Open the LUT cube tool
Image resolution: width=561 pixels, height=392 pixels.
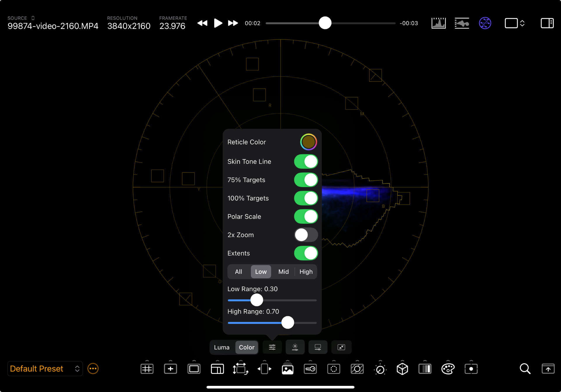(402, 369)
